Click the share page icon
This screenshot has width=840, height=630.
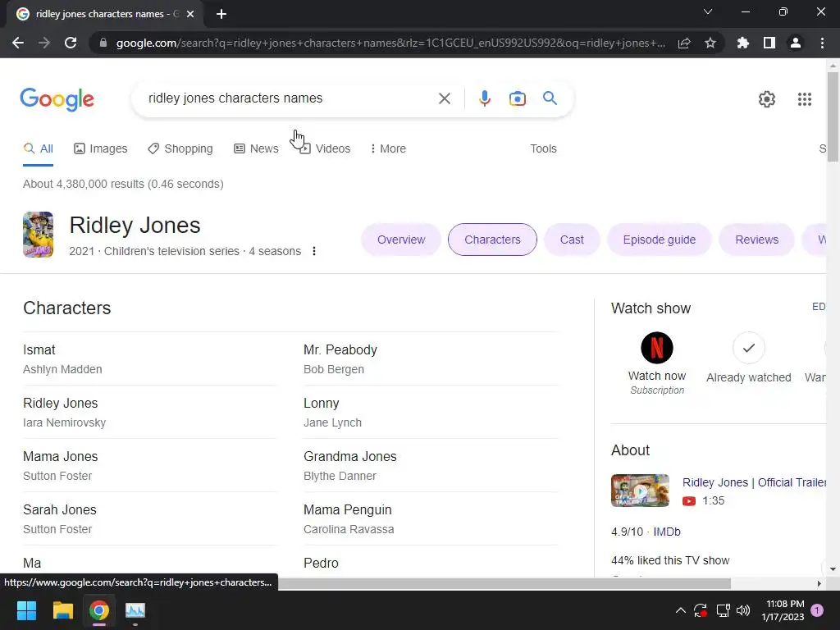[x=684, y=43]
